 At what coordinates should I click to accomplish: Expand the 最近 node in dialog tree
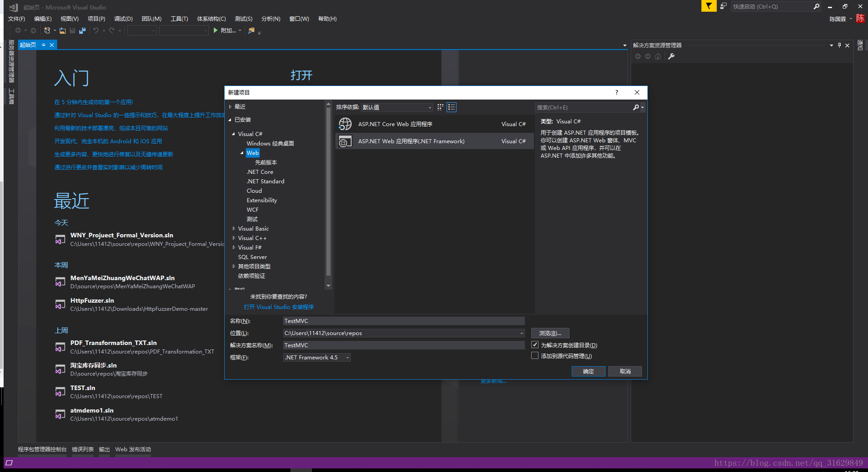[x=230, y=107]
